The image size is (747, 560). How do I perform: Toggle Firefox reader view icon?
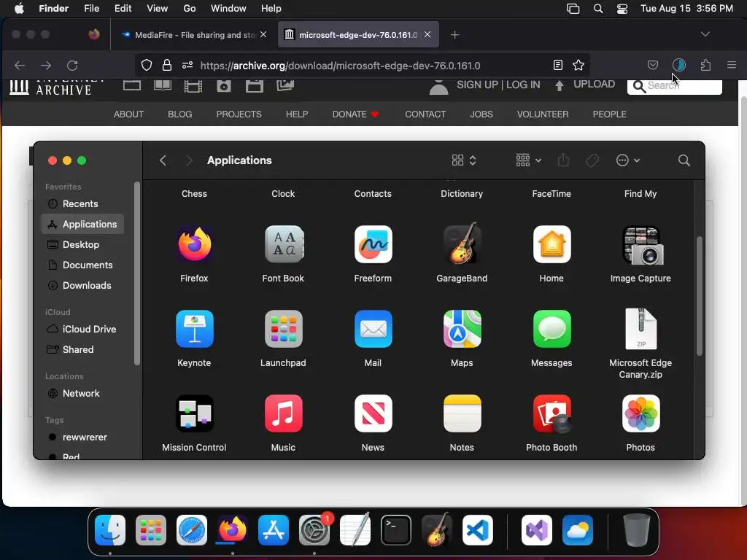(x=558, y=65)
